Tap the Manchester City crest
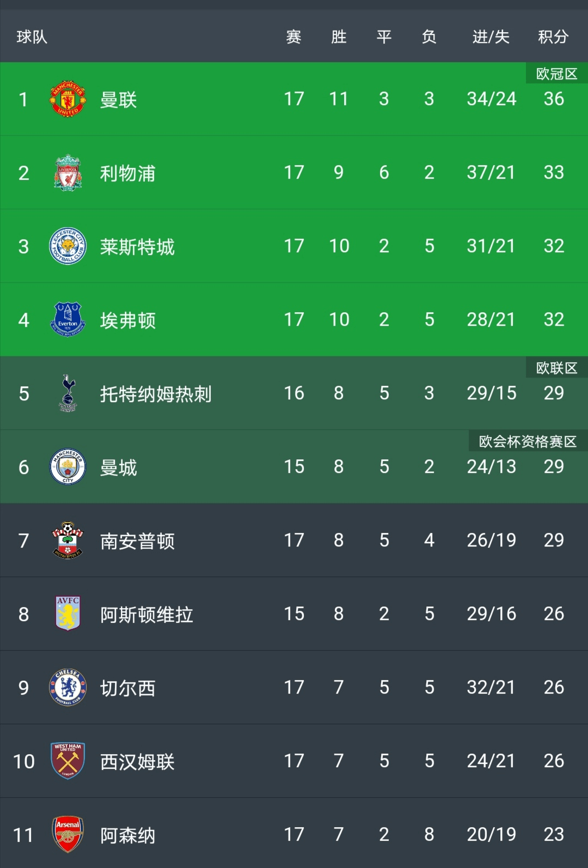588x868 pixels. (68, 467)
